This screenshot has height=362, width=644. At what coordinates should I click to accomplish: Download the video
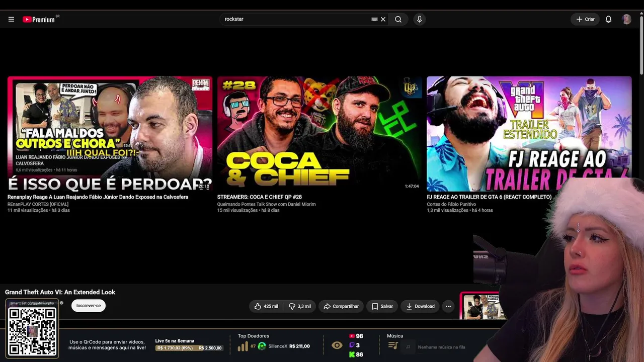coord(421,306)
